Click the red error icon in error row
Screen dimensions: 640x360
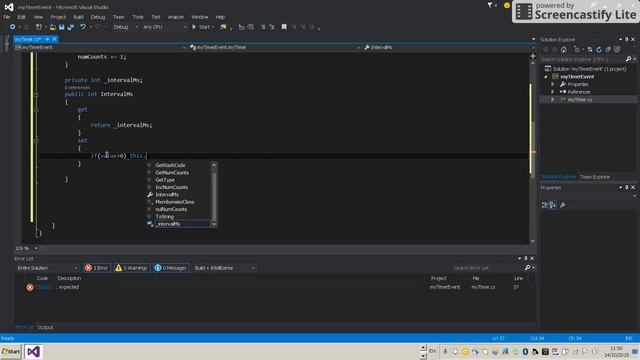[x=30, y=287]
